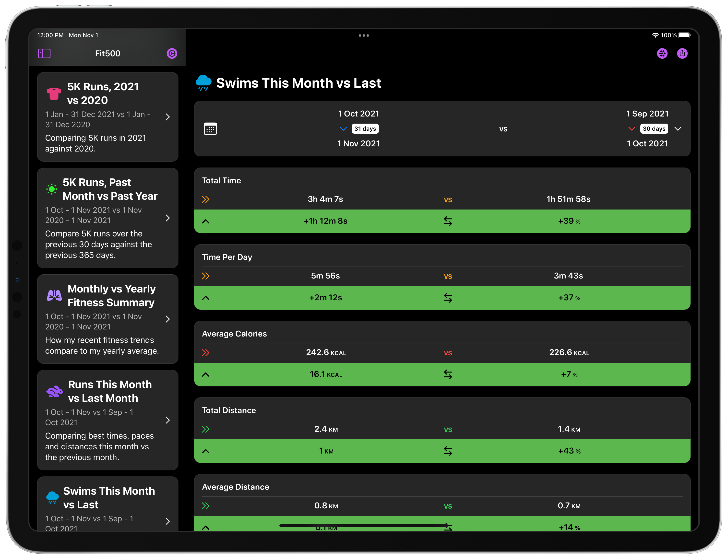Select Monthly vs Yearly Fitness Summary item

tap(107, 319)
